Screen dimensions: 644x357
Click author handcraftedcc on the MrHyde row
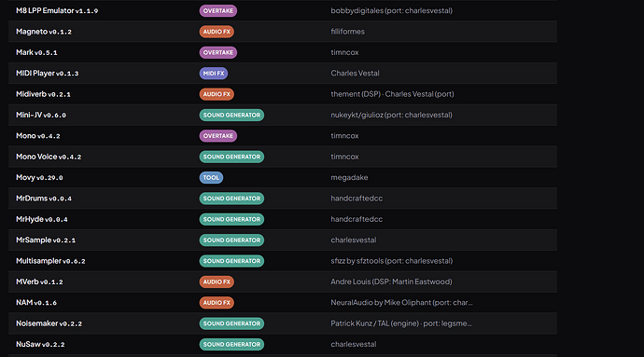(357, 220)
